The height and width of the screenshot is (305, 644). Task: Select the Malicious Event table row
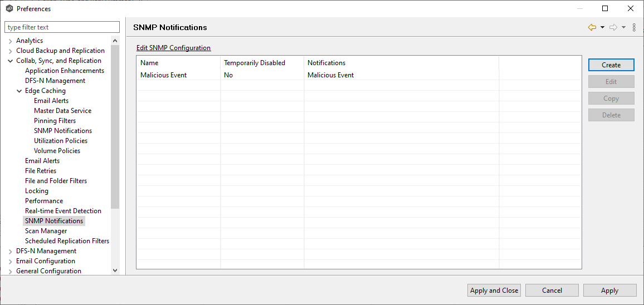(x=164, y=75)
